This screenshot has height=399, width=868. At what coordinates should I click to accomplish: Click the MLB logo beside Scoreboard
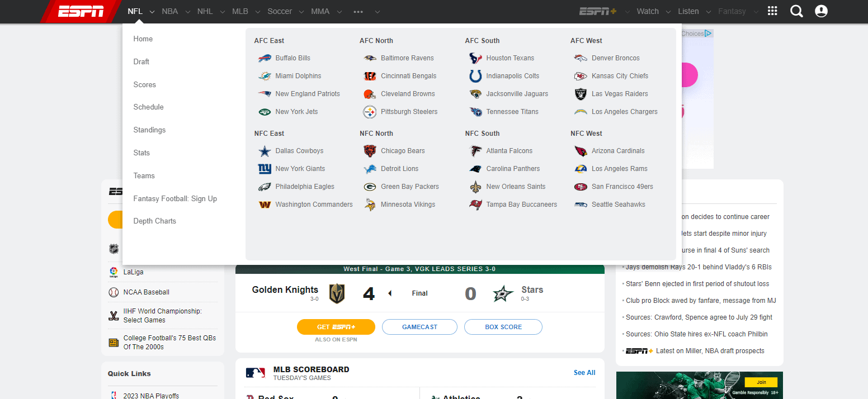[x=256, y=373]
